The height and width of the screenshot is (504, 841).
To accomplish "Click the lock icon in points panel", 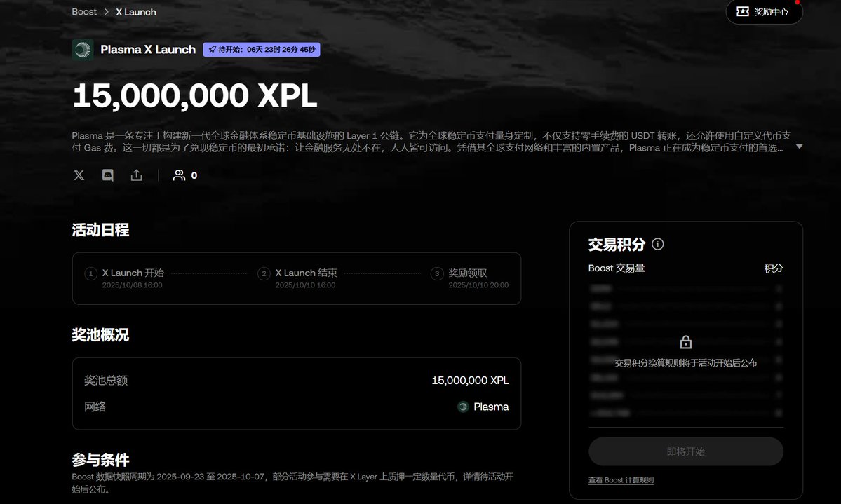I will pyautogui.click(x=685, y=342).
